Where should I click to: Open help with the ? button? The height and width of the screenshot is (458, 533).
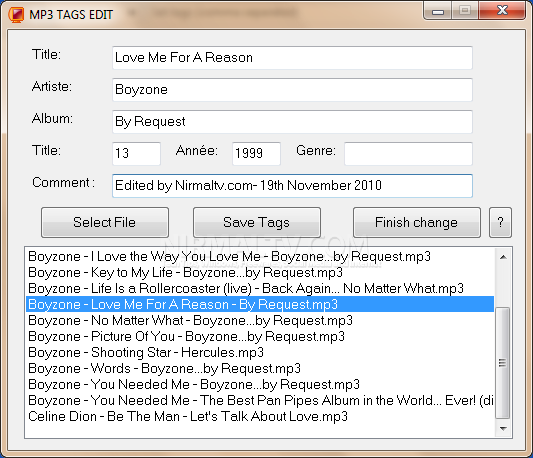point(500,222)
